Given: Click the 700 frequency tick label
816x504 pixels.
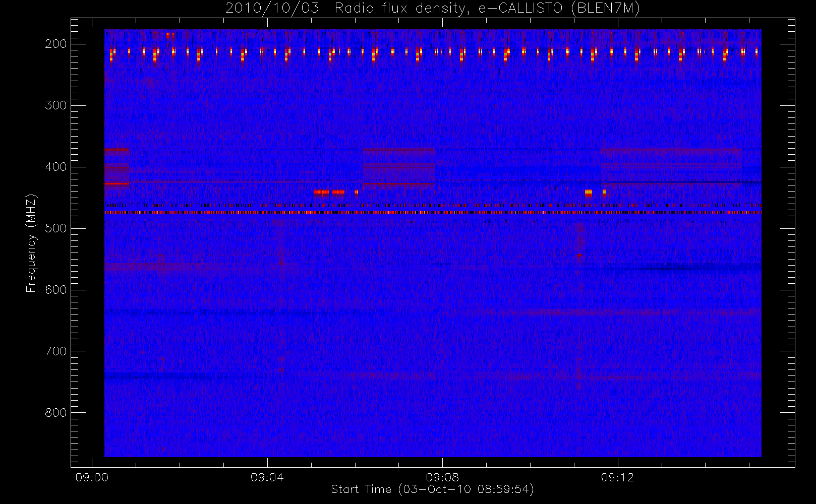Looking at the screenshot, I should [x=56, y=351].
